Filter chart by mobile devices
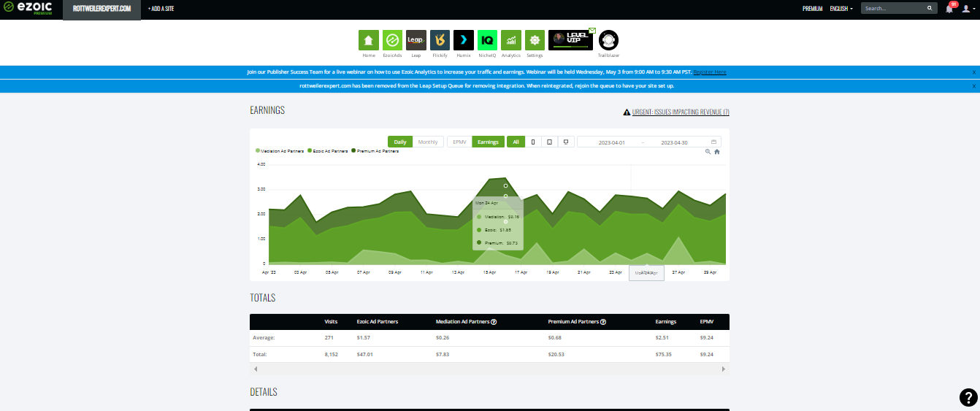980x411 pixels. (x=533, y=142)
